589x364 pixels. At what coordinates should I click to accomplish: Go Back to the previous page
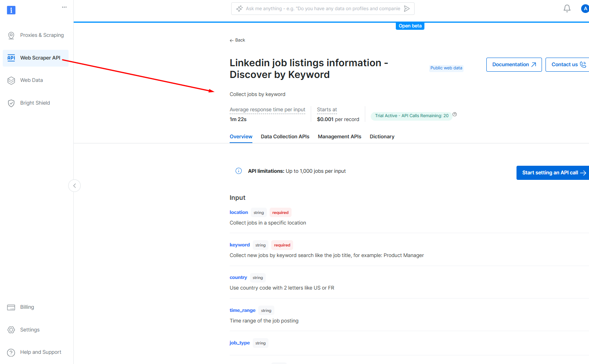click(237, 40)
